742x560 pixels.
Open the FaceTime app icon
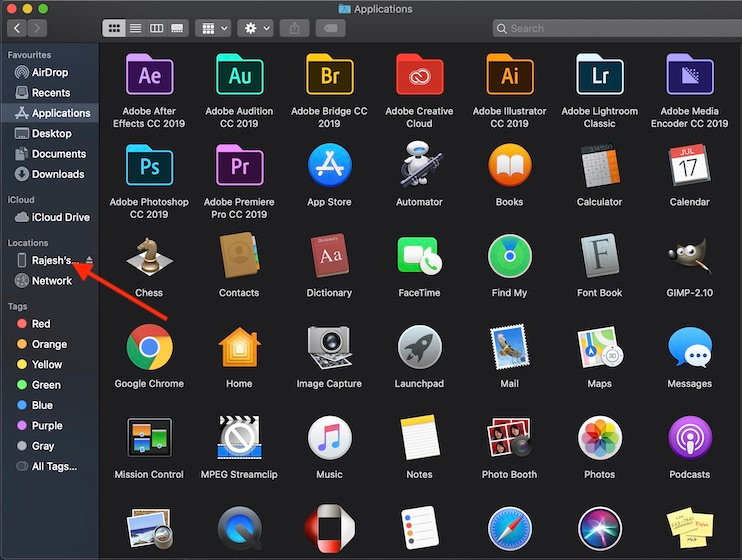pos(419,257)
